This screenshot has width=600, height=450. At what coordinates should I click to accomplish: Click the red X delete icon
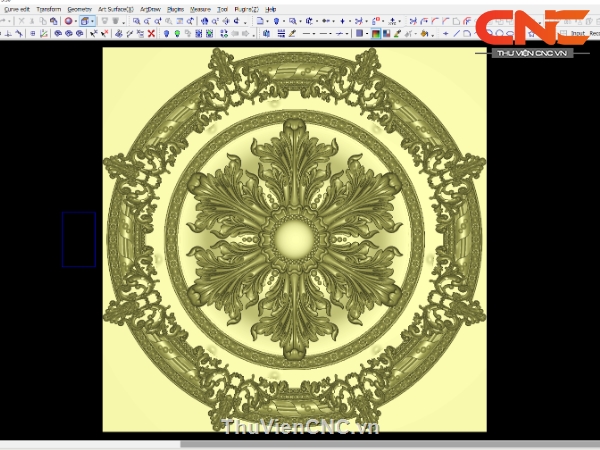click(151, 33)
